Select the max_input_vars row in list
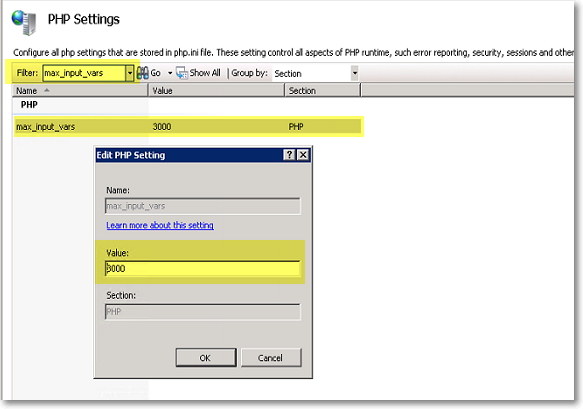This screenshot has height=409, width=583. [x=188, y=127]
